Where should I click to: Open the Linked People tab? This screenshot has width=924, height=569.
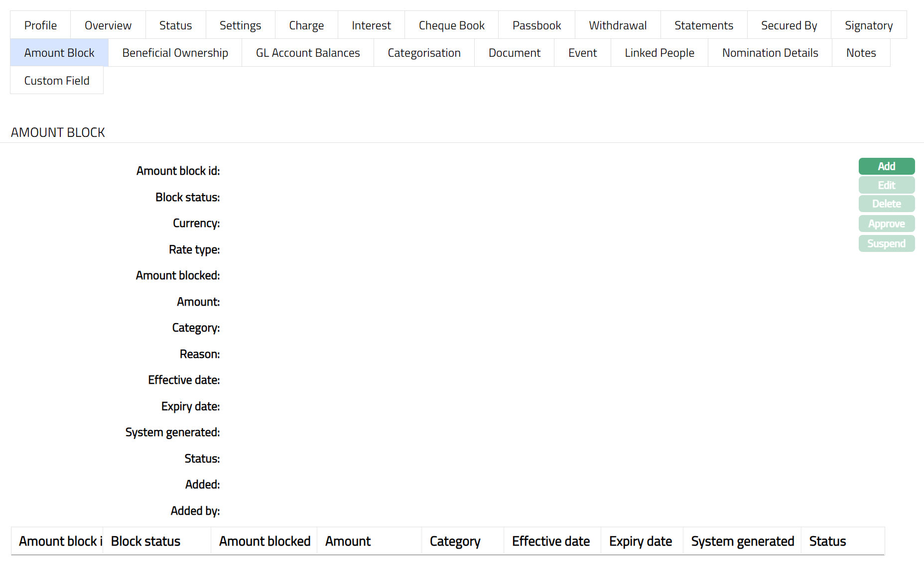(659, 53)
